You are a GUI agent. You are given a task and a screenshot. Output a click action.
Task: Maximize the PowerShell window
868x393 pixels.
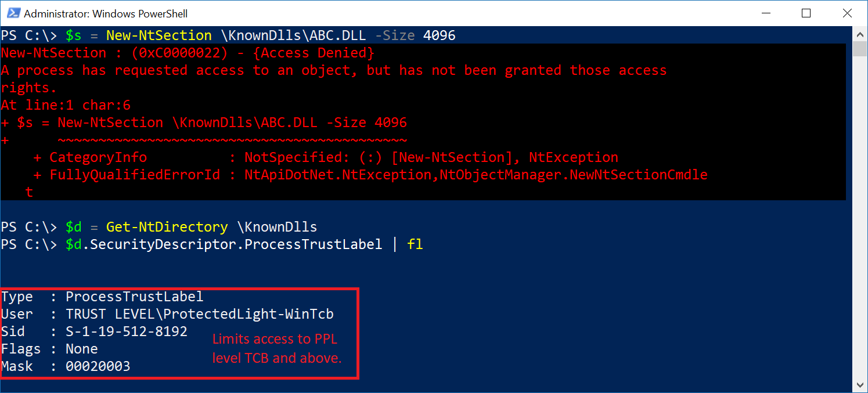[806, 13]
